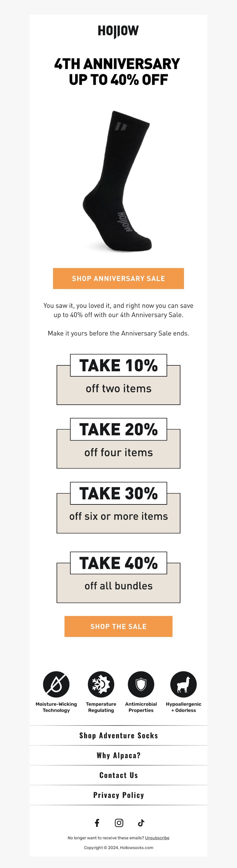Click the Shop The Sale button

(118, 626)
